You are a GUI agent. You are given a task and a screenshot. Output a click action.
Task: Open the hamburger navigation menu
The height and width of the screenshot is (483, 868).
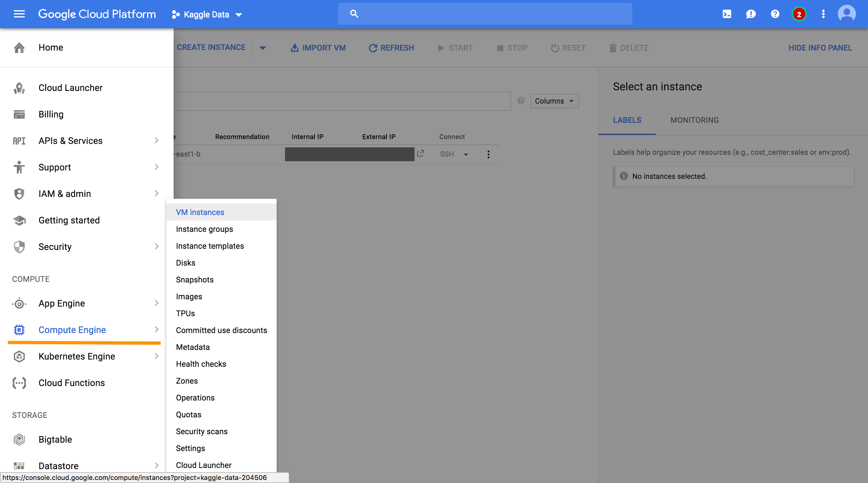click(19, 14)
